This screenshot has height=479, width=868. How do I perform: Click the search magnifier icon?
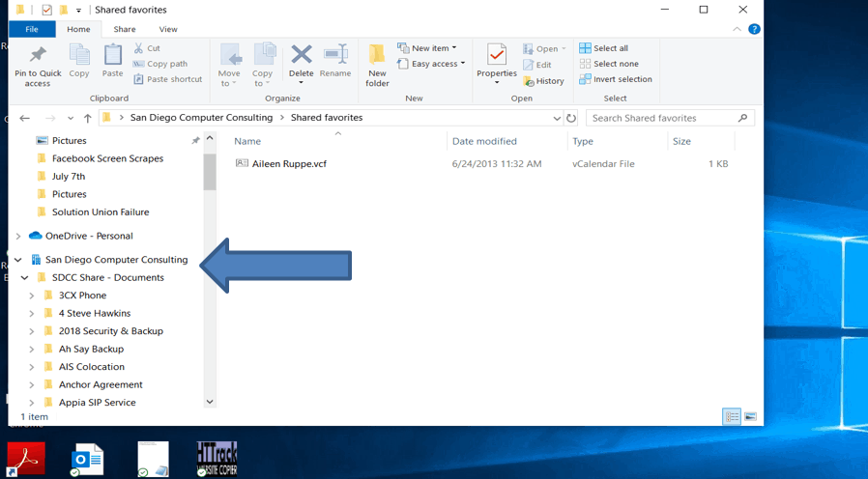[743, 118]
